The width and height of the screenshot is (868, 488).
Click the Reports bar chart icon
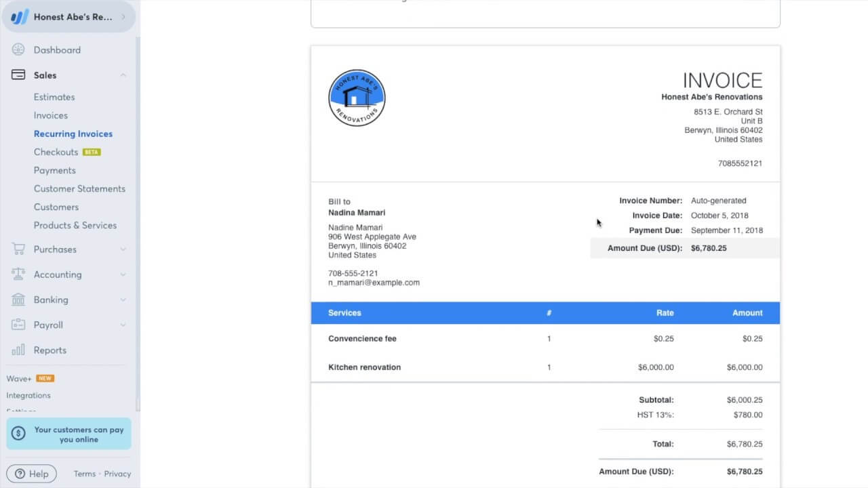tap(18, 350)
